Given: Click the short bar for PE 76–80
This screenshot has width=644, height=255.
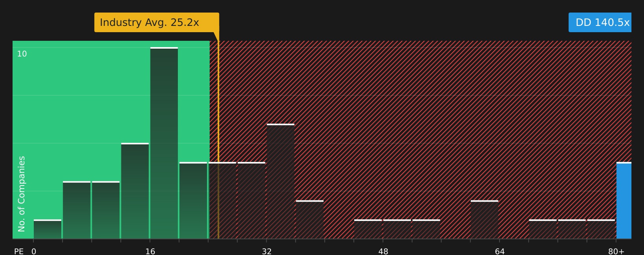Looking at the screenshot, I should [601, 229].
